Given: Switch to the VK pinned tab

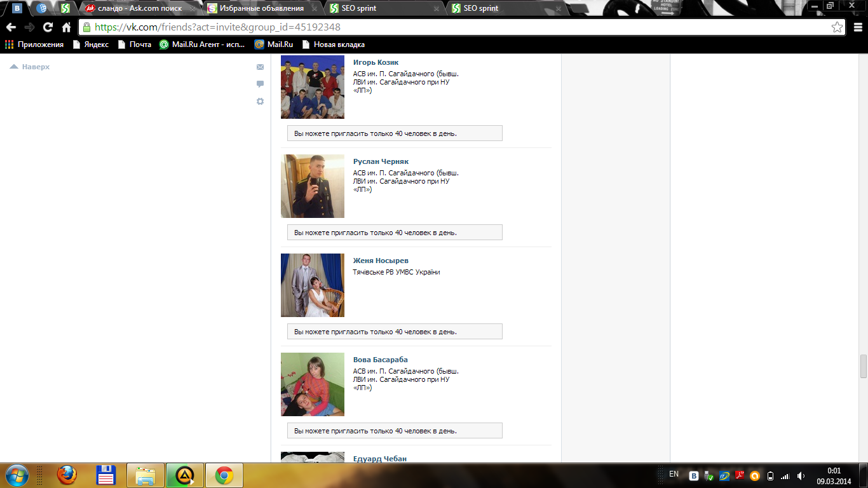Looking at the screenshot, I should click(17, 8).
